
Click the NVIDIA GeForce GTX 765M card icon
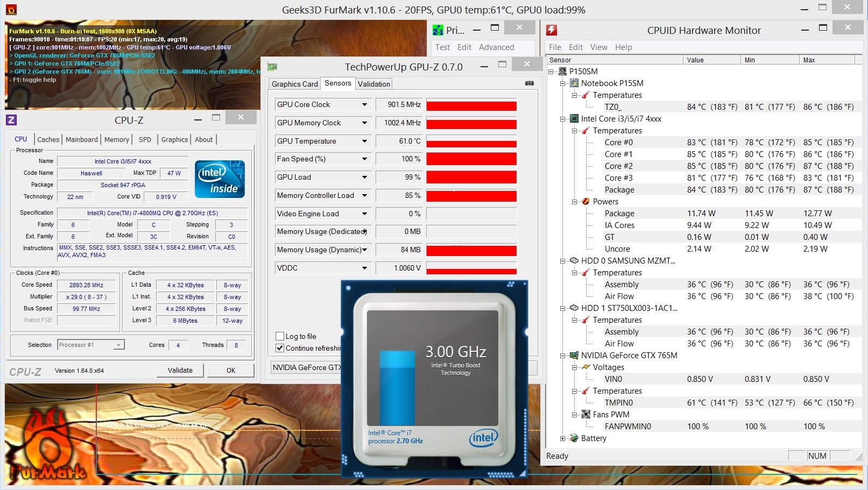[x=574, y=355]
